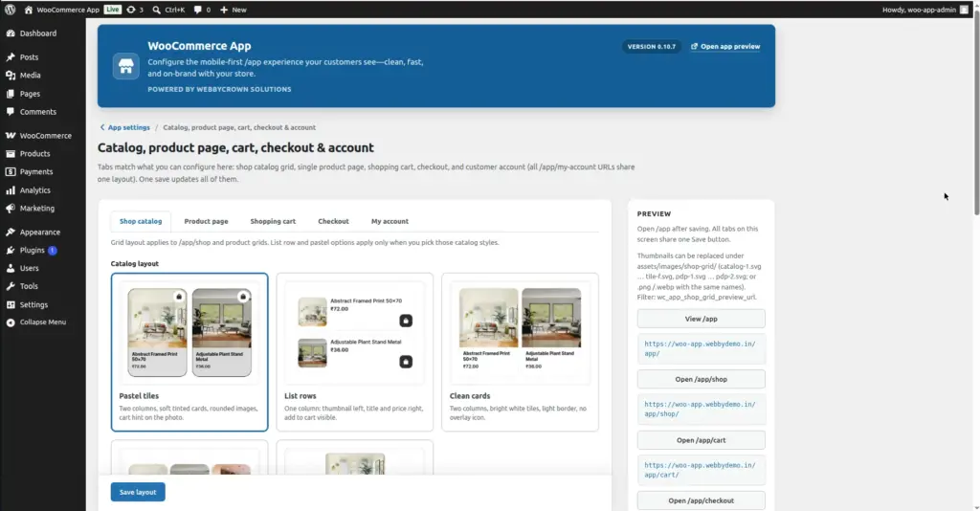
Task: Click the woo-app.webbydemo.in/app/cart/ URL
Action: pyautogui.click(x=700, y=470)
